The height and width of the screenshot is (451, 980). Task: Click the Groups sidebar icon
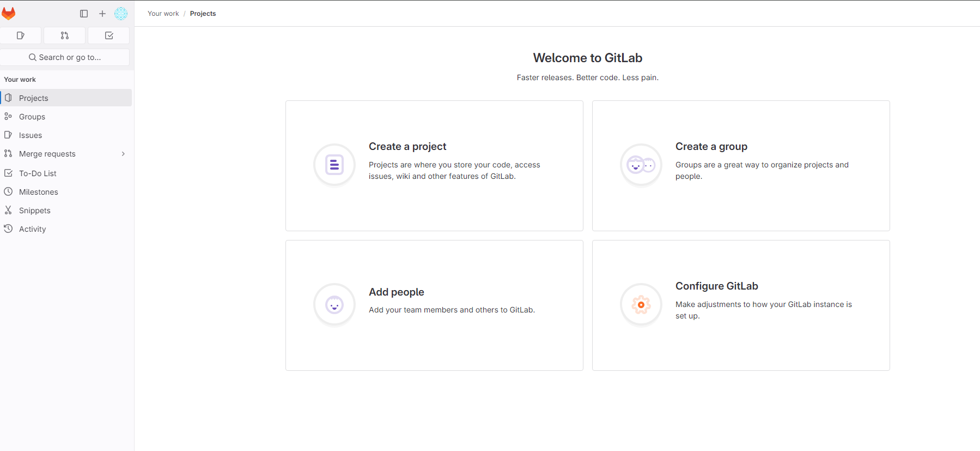click(x=8, y=116)
